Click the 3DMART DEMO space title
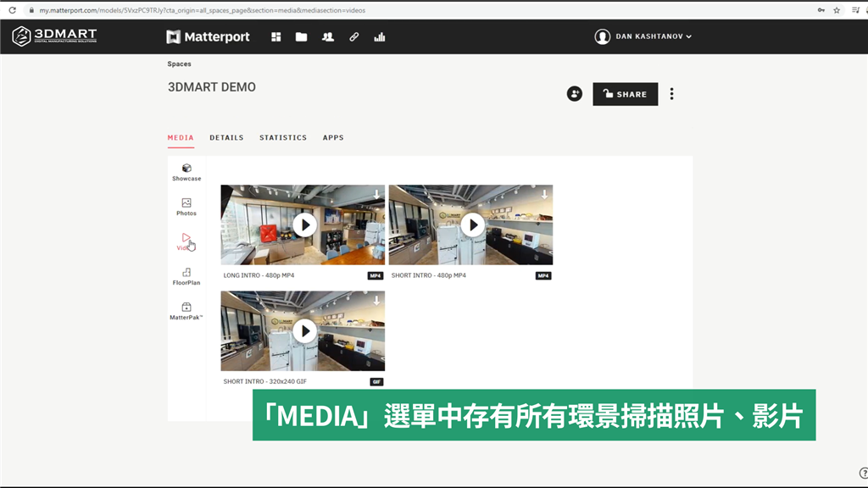This screenshot has width=868, height=488. tap(212, 87)
